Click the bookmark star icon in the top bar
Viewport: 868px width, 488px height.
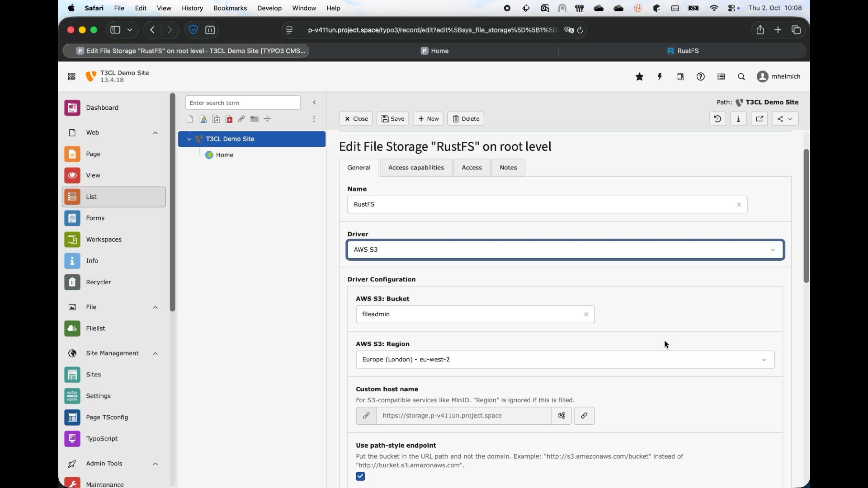[639, 77]
